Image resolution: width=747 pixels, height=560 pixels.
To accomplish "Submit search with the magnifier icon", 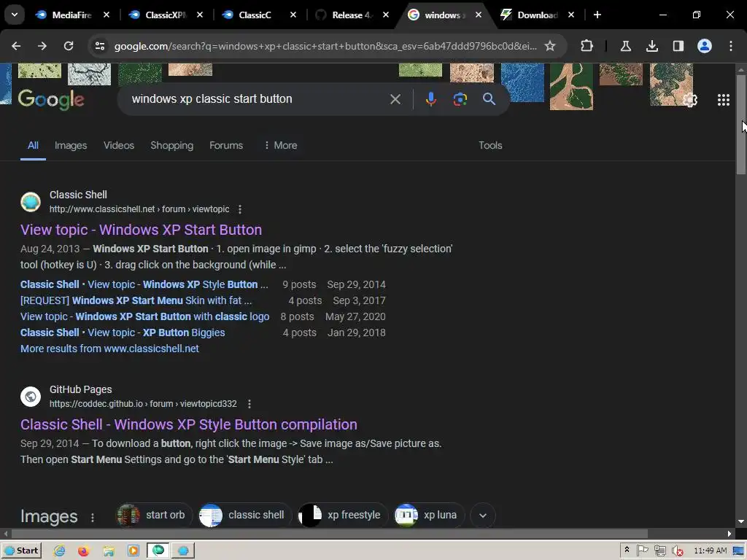I will click(x=489, y=99).
